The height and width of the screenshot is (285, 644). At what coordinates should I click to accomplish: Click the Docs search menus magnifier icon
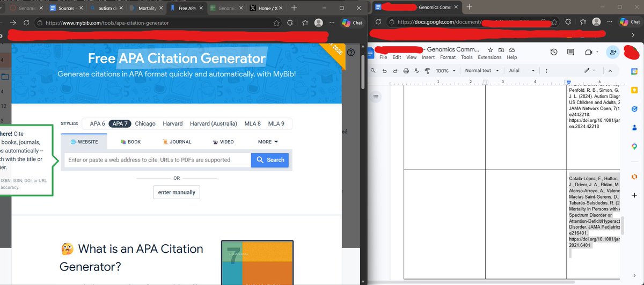372,70
